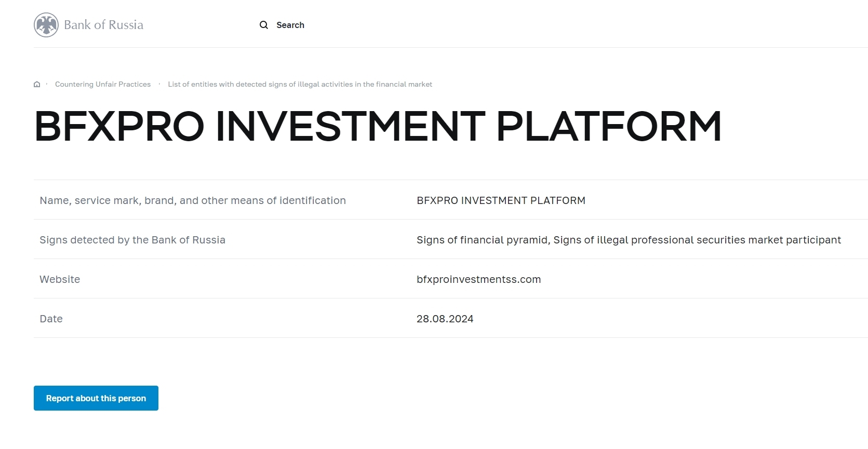868x449 pixels.
Task: Click the magnifying glass search icon
Action: (x=264, y=25)
